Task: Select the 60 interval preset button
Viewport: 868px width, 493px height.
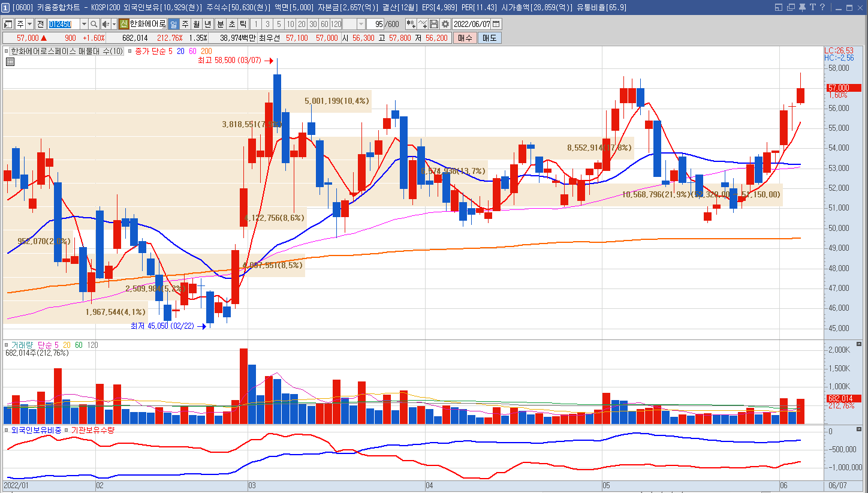Action: pyautogui.click(x=324, y=24)
